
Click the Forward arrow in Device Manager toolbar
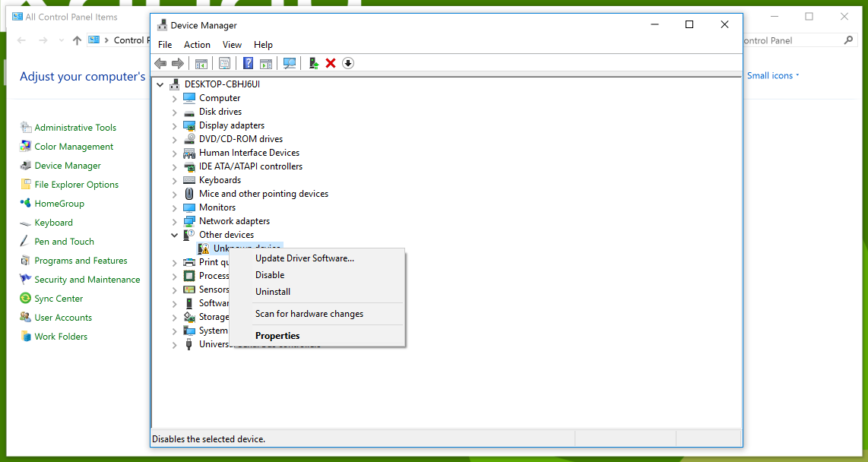tap(178, 64)
